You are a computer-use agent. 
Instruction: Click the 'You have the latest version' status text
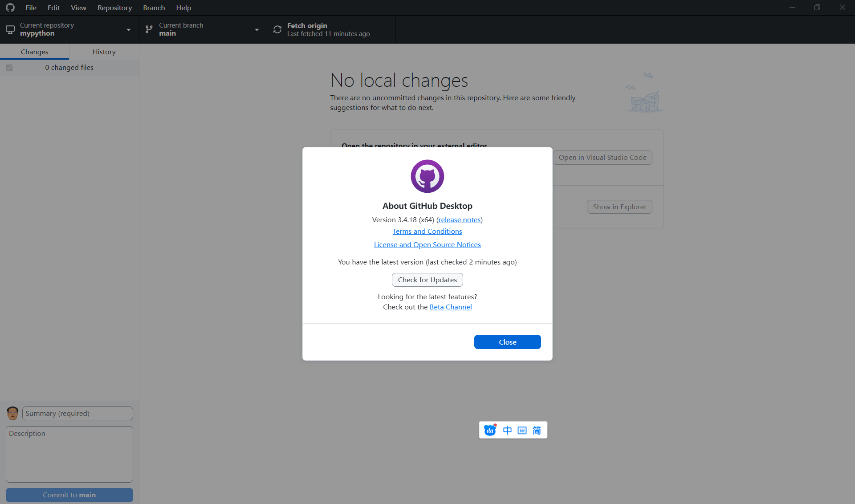(x=427, y=262)
